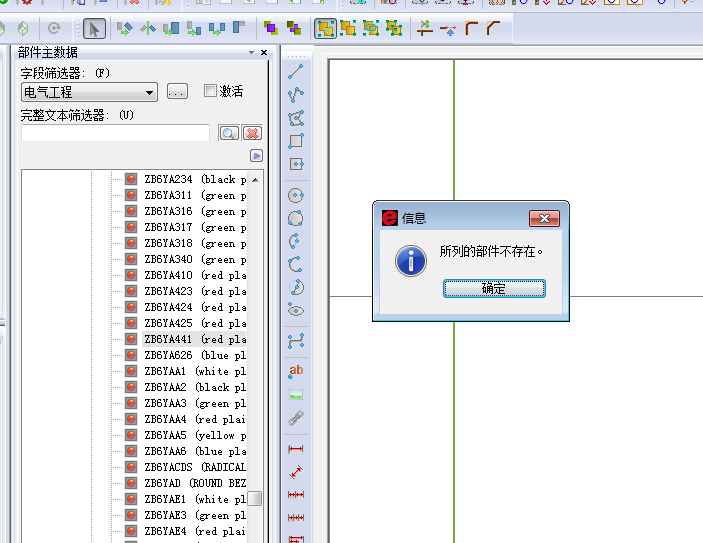The width and height of the screenshot is (703, 543).
Task: Select the arrow pointer tool in toolbar
Action: pos(94,29)
